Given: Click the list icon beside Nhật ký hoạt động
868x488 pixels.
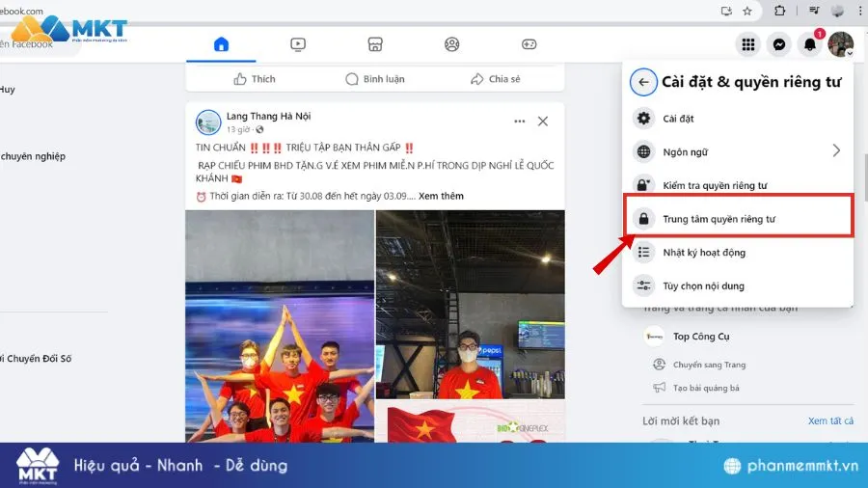Looking at the screenshot, I should pyautogui.click(x=643, y=253).
